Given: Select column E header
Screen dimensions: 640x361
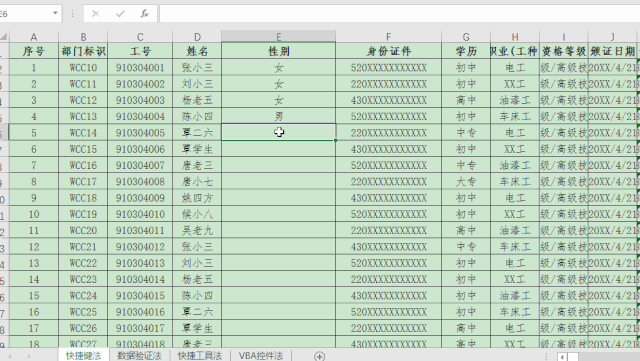Looking at the screenshot, I should click(278, 37).
